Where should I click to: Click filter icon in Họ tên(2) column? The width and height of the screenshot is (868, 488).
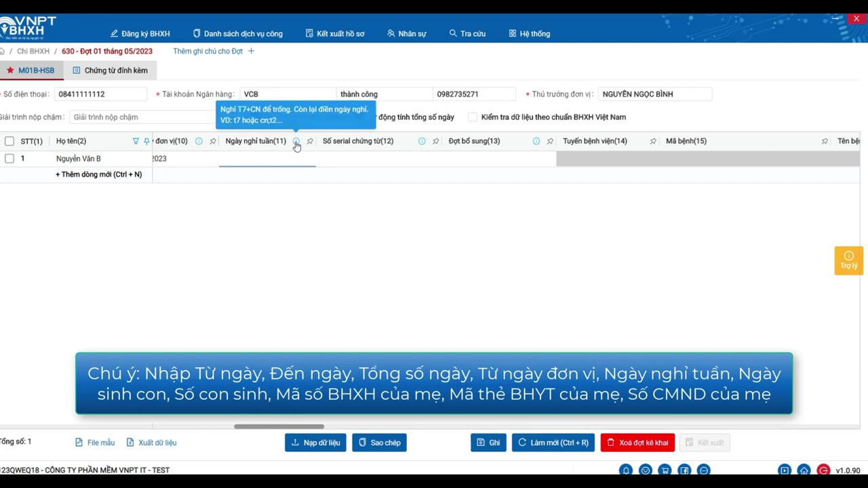click(x=136, y=141)
